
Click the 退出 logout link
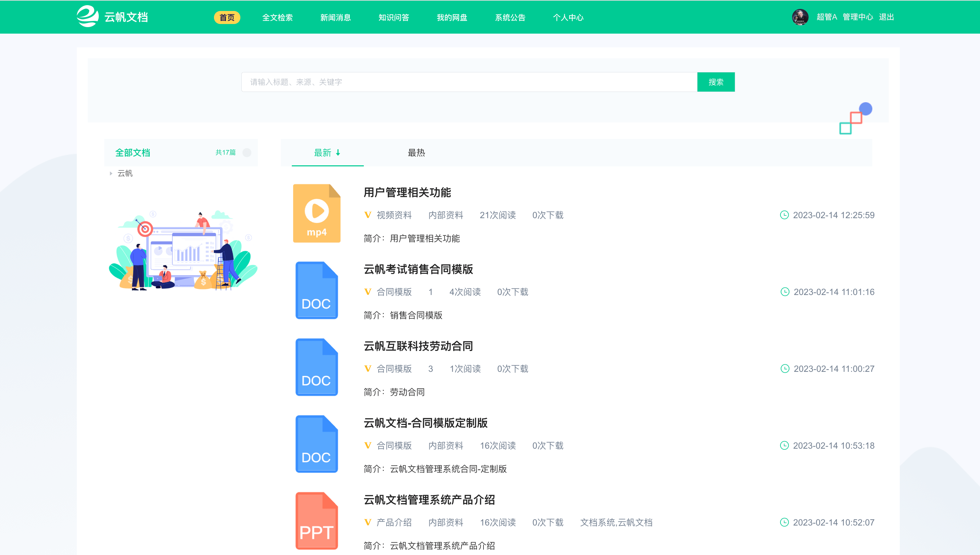click(x=886, y=17)
